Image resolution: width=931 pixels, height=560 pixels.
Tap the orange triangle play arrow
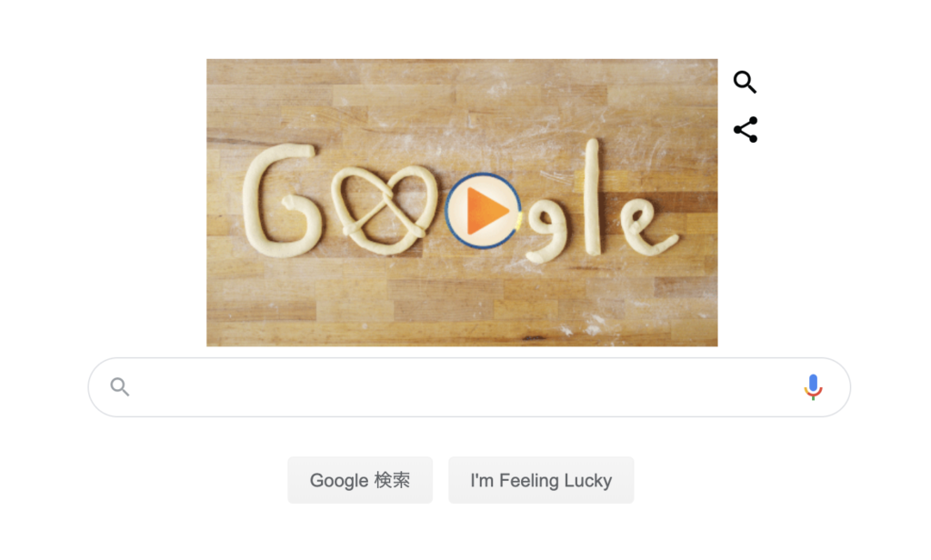click(x=486, y=211)
